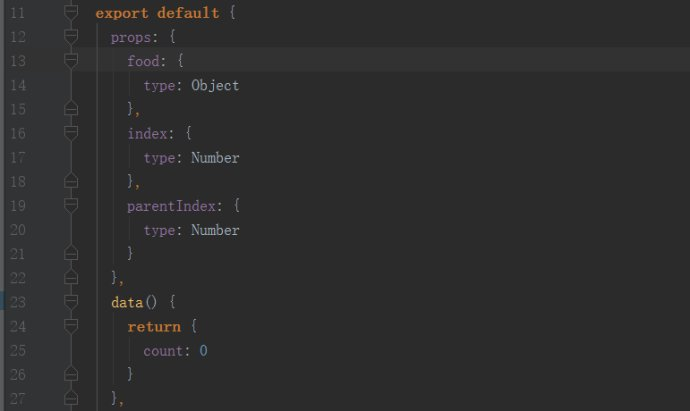Click the fold end marker on line 18
Image resolution: width=690 pixels, height=411 pixels.
tap(70, 182)
